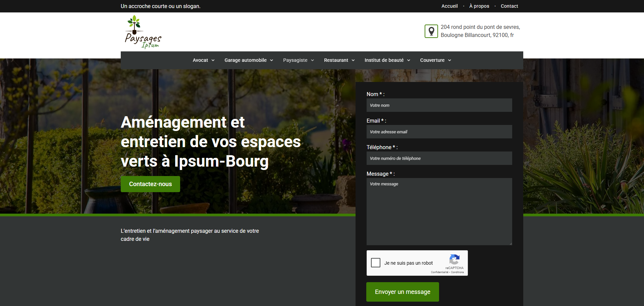Go to Accueil in top menu
Image resolution: width=644 pixels, height=306 pixels.
click(x=449, y=6)
